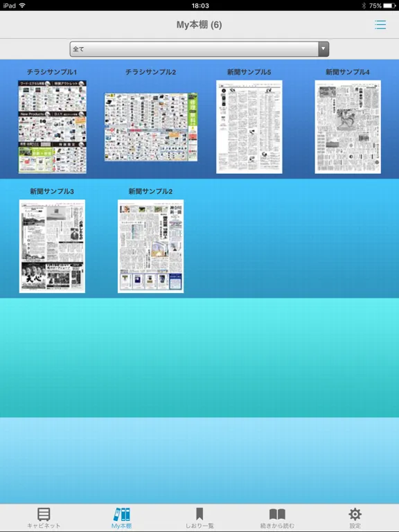This screenshot has height=532, width=399.
Task: Open the しおり一覧 bookmarks tab
Action: click(199, 518)
